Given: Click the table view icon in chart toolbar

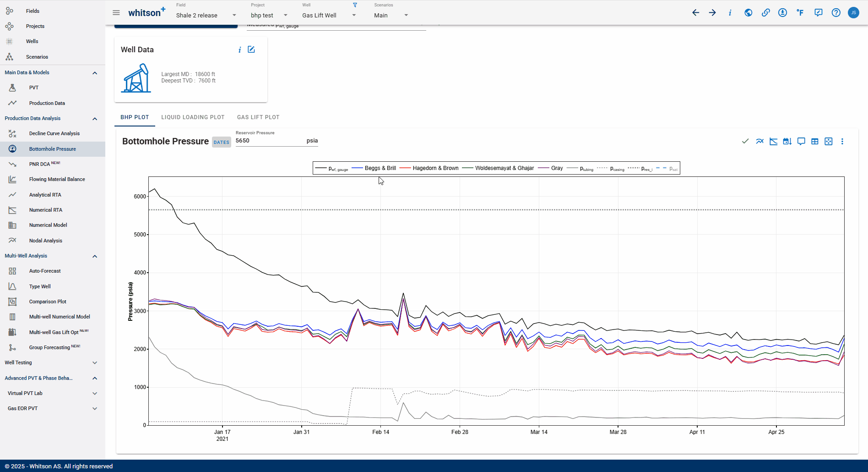Looking at the screenshot, I should (x=814, y=142).
